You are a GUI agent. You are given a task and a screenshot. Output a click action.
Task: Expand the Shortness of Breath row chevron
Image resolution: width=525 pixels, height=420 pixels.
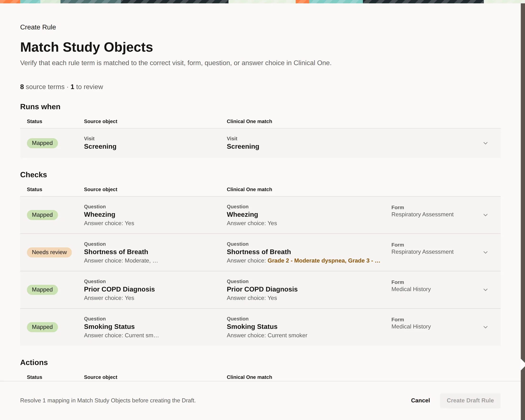485,252
